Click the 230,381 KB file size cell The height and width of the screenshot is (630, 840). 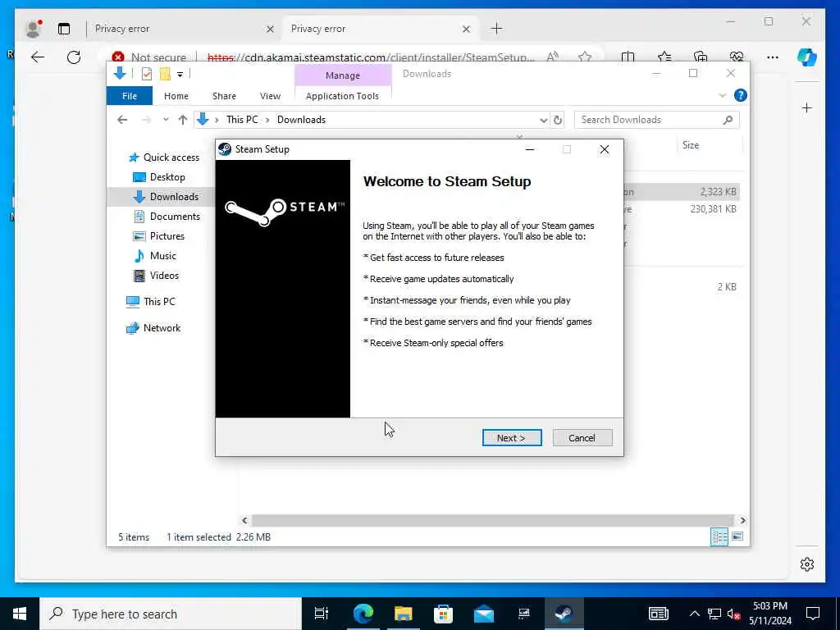click(713, 209)
